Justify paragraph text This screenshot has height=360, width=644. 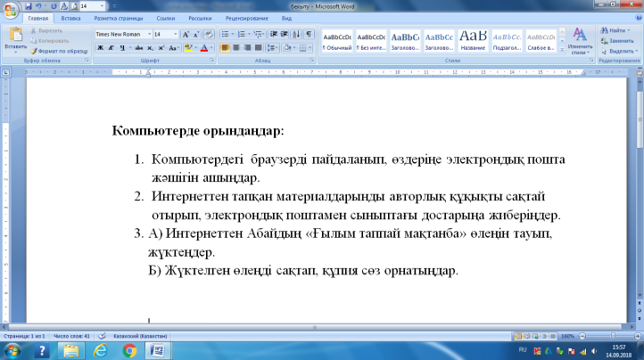pyautogui.click(x=259, y=48)
